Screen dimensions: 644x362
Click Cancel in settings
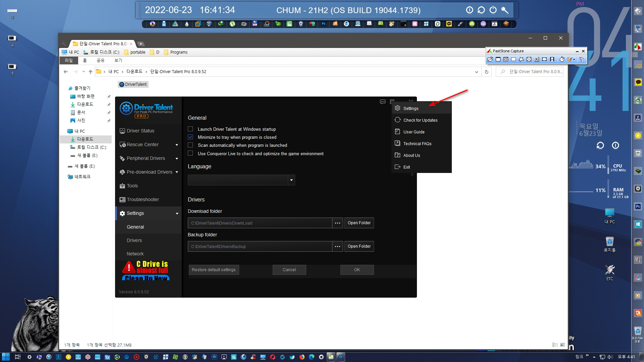[x=289, y=270]
